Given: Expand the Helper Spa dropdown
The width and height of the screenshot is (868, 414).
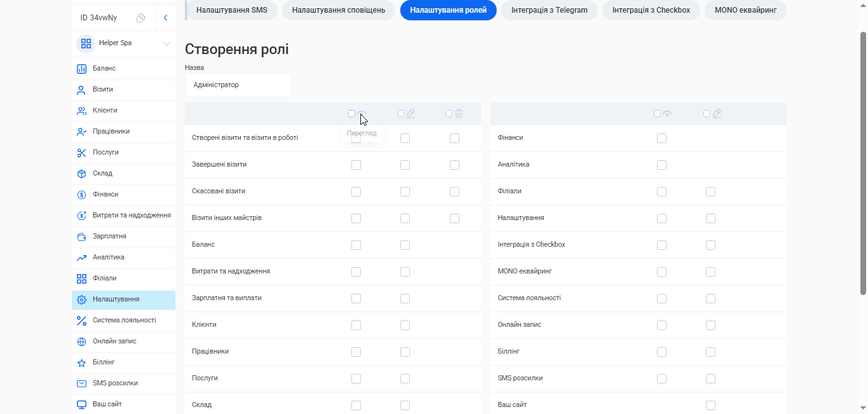Looking at the screenshot, I should coord(166,43).
